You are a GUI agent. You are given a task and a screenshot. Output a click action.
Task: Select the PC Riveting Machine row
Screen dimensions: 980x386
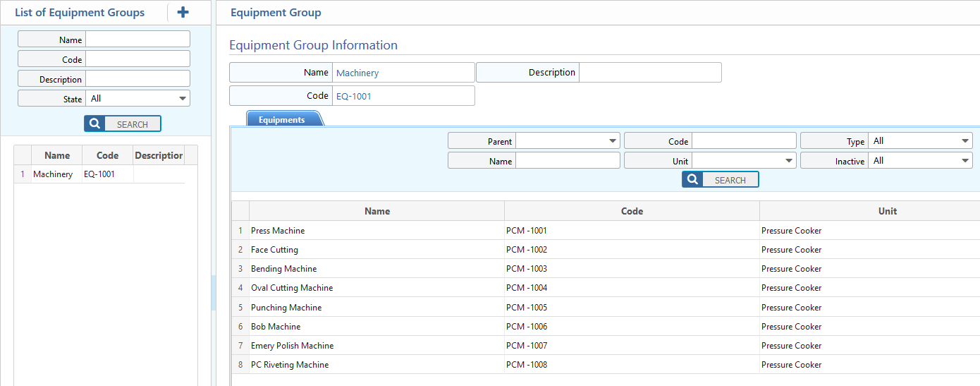click(606, 365)
